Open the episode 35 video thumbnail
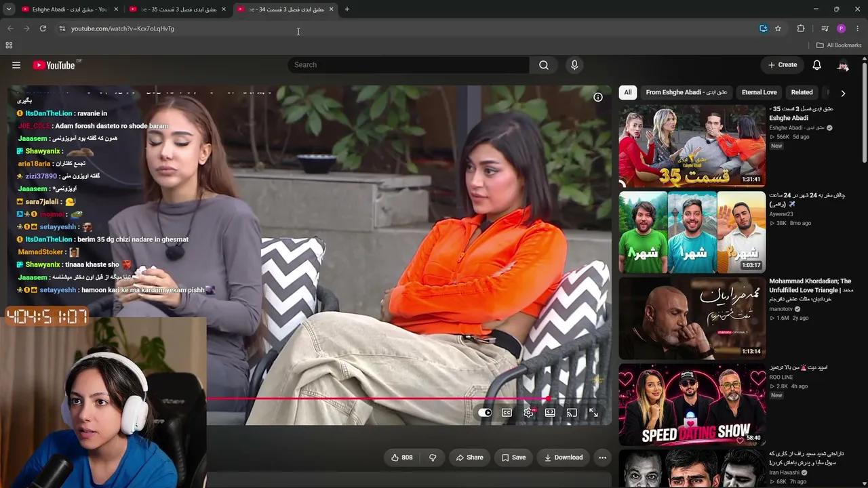The width and height of the screenshot is (868, 488). (x=692, y=146)
